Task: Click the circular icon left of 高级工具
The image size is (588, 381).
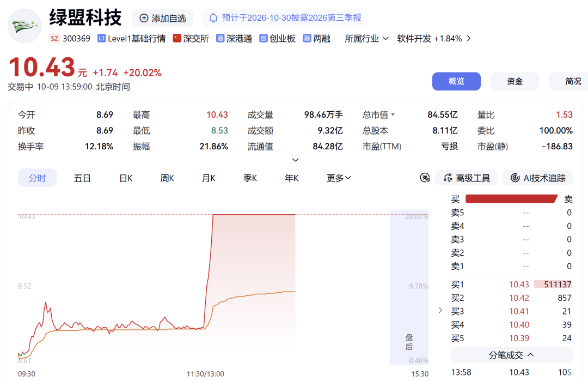Action: pos(425,178)
